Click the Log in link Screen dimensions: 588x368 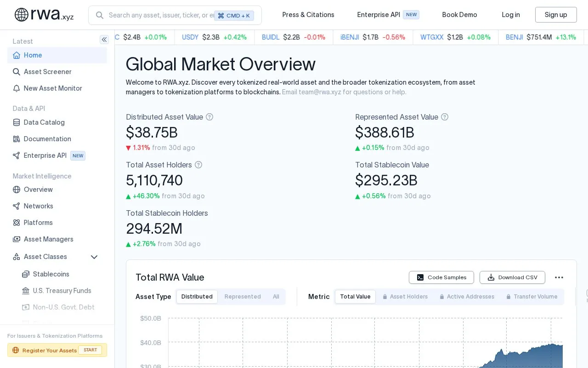click(x=511, y=15)
